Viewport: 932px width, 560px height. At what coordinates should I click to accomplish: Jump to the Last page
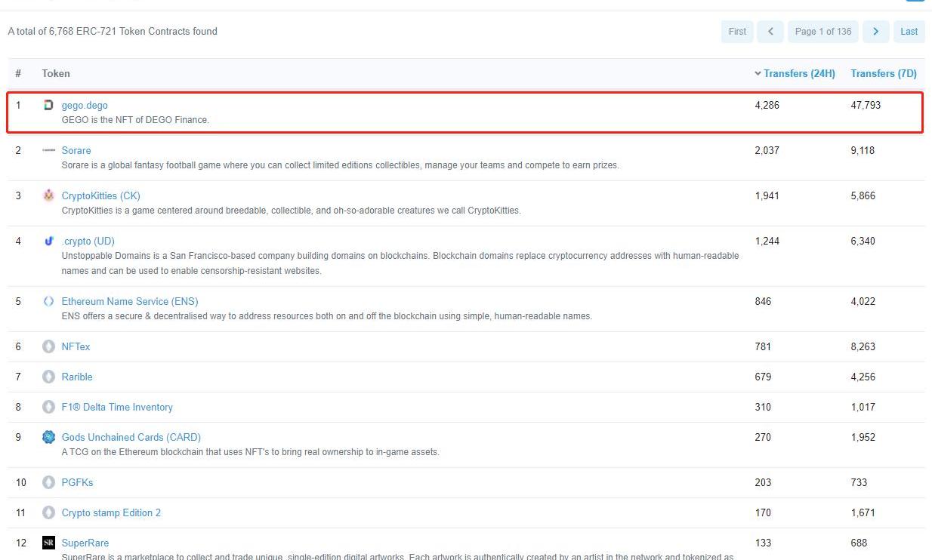[909, 32]
